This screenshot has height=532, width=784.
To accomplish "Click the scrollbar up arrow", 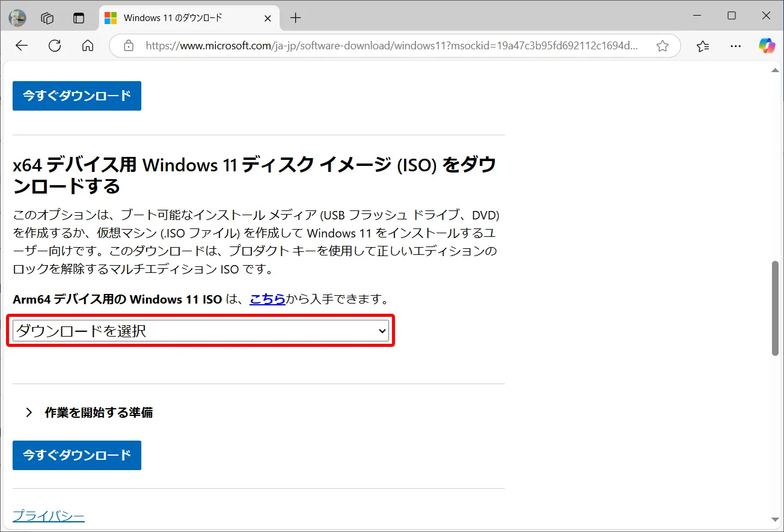I will [x=776, y=71].
